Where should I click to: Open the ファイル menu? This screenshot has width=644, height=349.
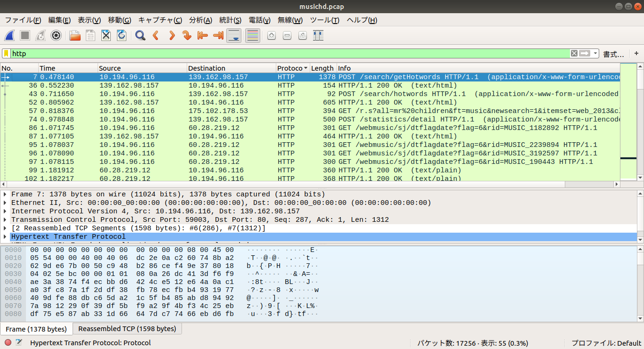pyautogui.click(x=23, y=20)
